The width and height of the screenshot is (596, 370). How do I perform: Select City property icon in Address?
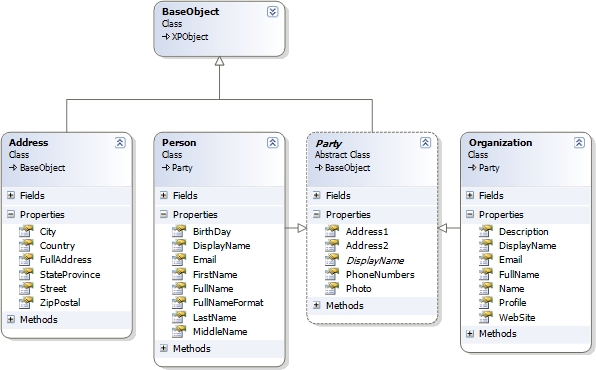[26, 231]
